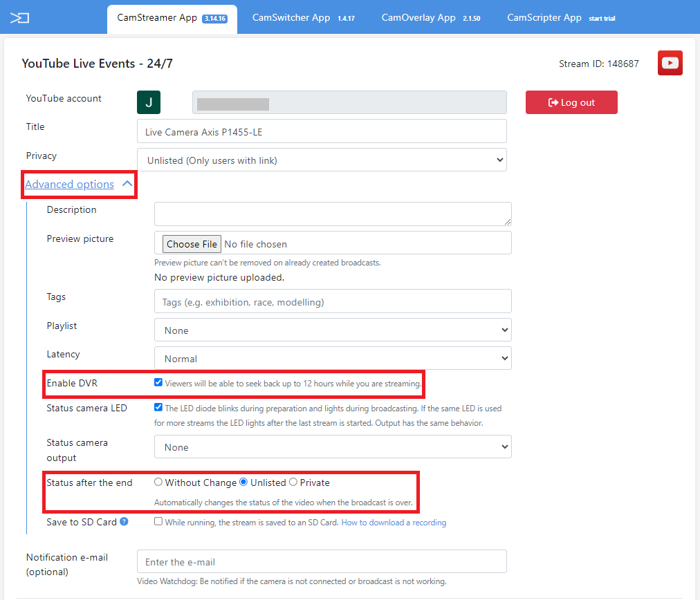The height and width of the screenshot is (600, 700).
Task: Switch to the CamOverlay App tab
Action: pos(431,18)
